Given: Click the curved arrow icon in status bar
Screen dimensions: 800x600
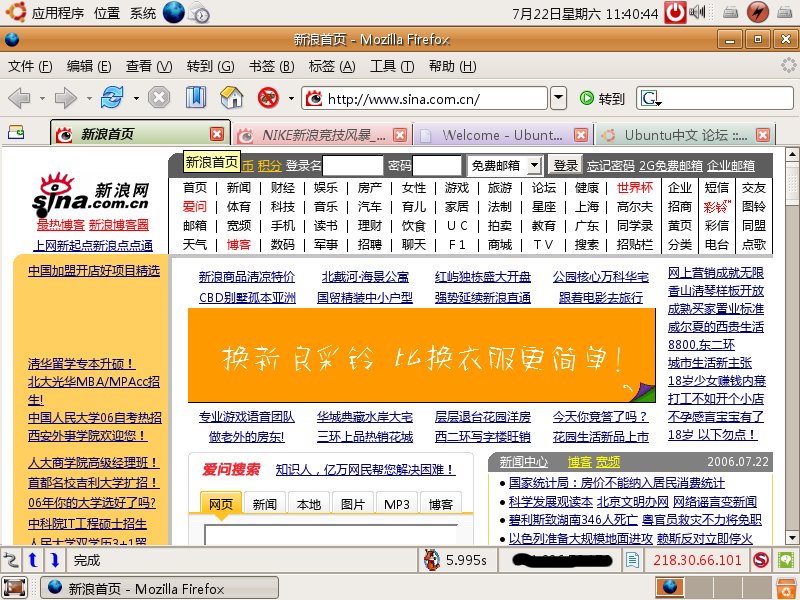Looking at the screenshot, I should tap(10, 560).
